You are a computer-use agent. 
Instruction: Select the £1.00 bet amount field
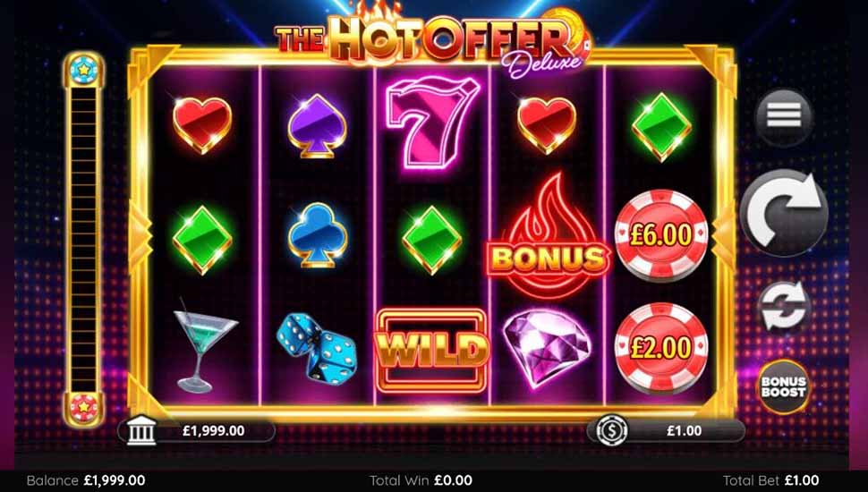point(666,430)
